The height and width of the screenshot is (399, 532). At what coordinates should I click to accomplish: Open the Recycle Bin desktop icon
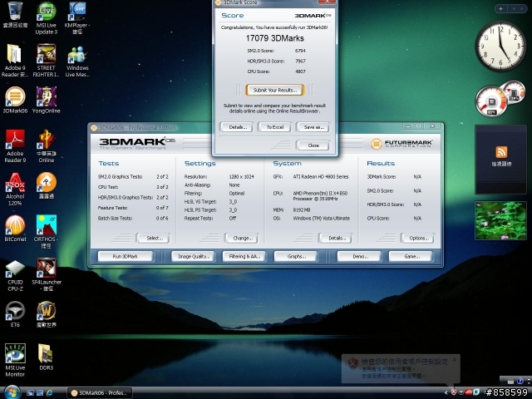click(15, 14)
